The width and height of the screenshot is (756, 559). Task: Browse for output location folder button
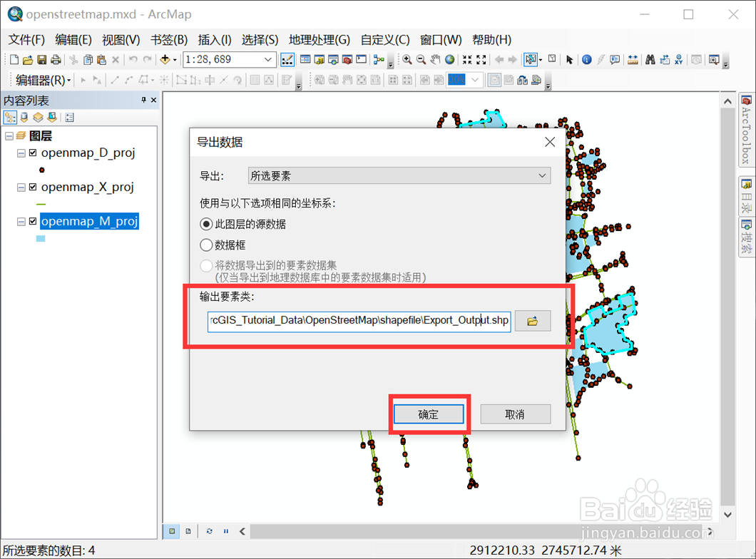click(x=533, y=321)
